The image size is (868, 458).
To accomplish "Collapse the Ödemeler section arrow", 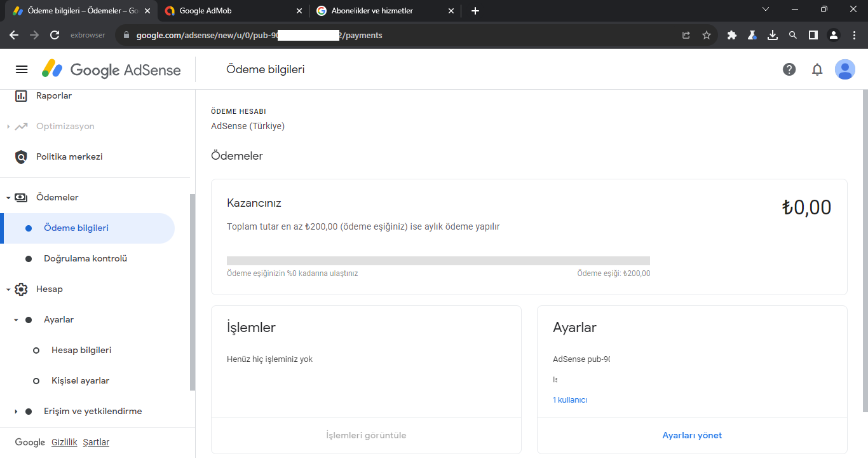I will (8, 198).
